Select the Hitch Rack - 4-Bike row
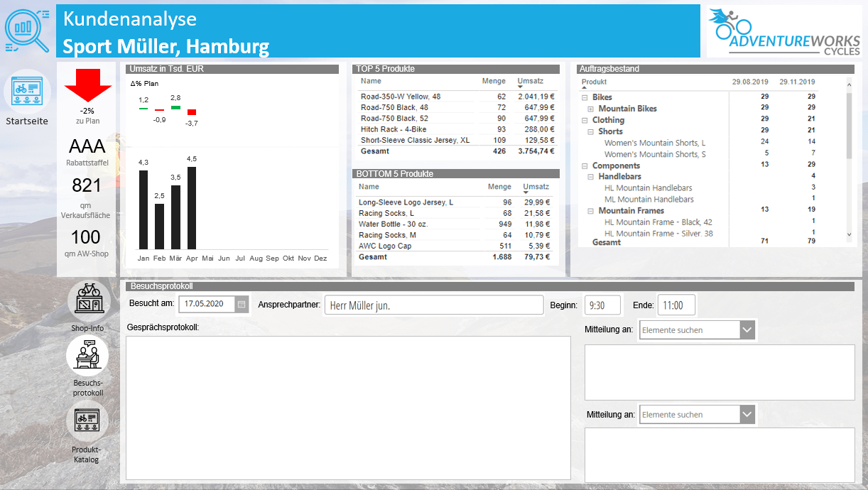868x490 pixels. coord(457,129)
